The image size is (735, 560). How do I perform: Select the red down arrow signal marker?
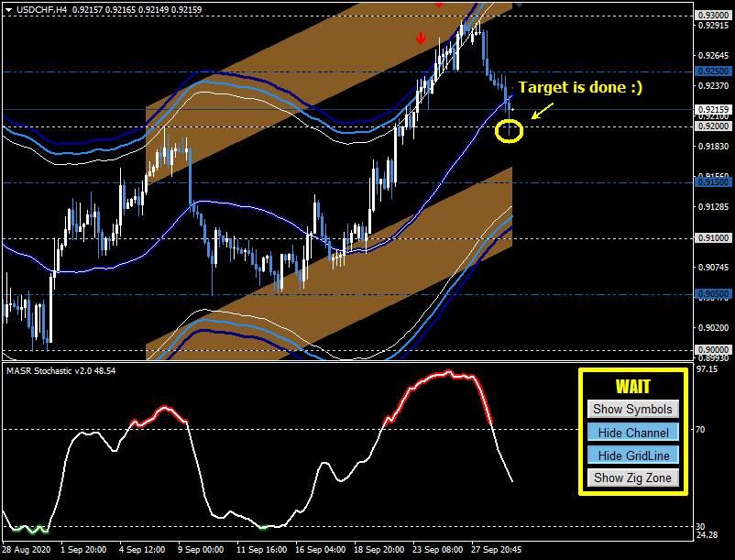(x=421, y=38)
